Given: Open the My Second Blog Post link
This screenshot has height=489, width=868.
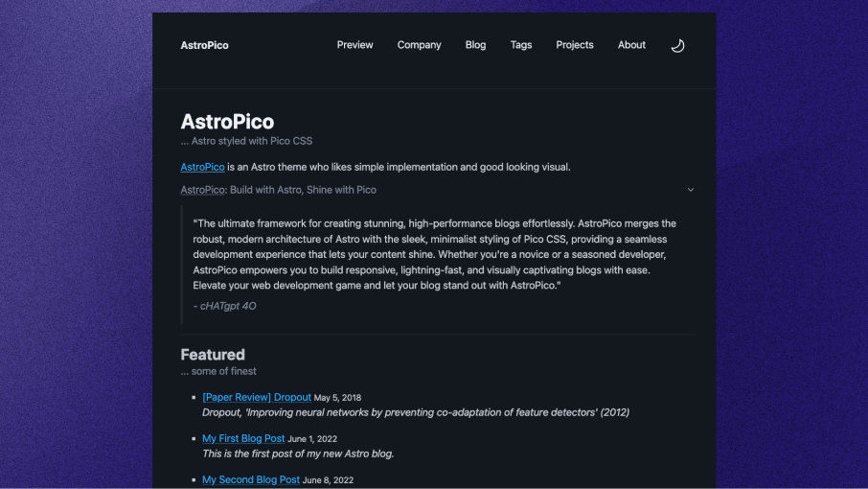Looking at the screenshot, I should pyautogui.click(x=251, y=479).
